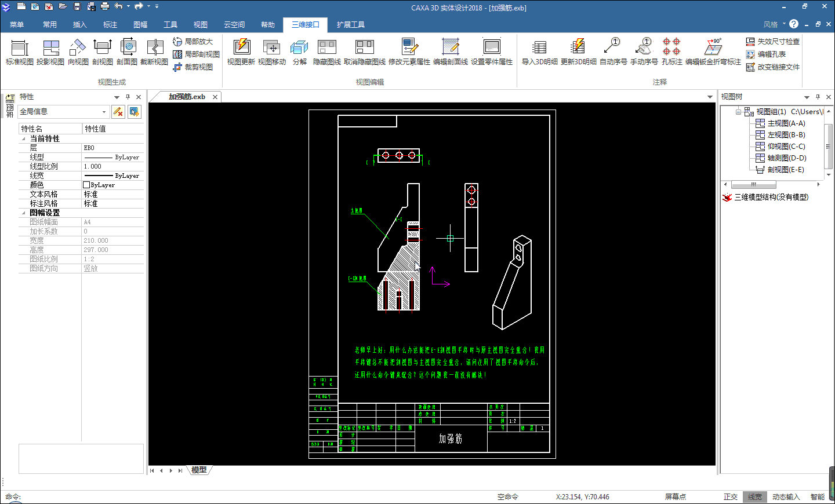Screen dimensions: 835x504
Task: Toggle the 线宽 line width display
Action: pos(754,497)
